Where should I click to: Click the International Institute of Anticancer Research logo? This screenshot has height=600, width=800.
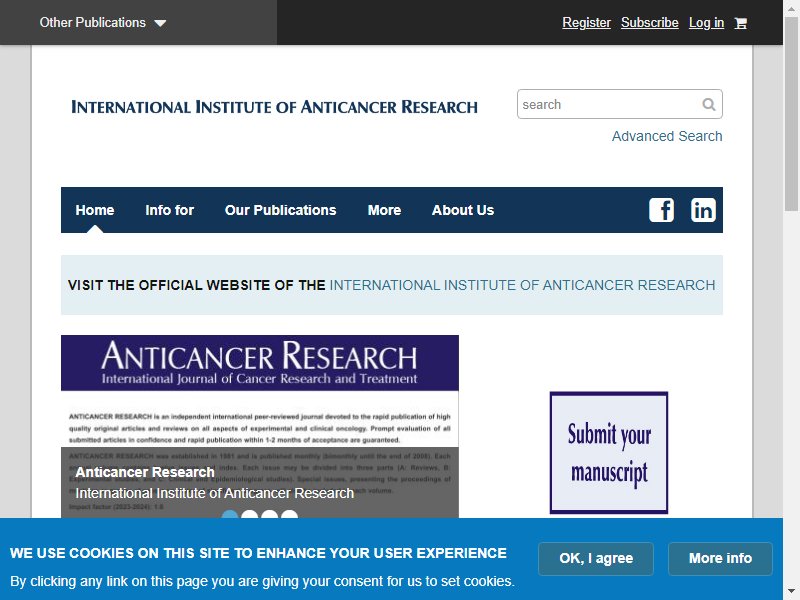(x=274, y=107)
